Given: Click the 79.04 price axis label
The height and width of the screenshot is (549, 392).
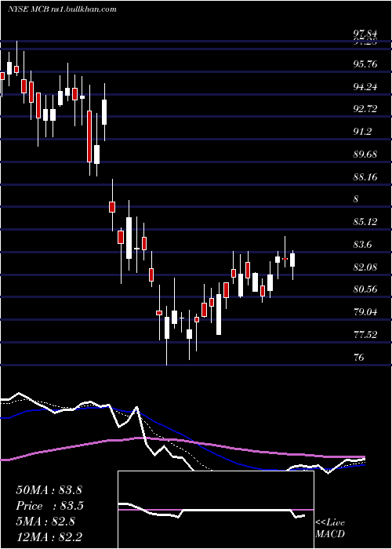Looking at the screenshot, I should tap(365, 312).
